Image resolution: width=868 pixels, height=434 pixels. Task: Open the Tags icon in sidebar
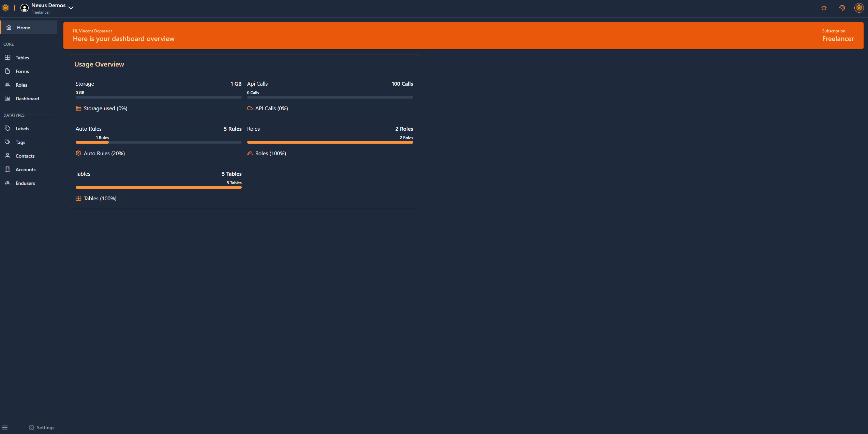(8, 142)
